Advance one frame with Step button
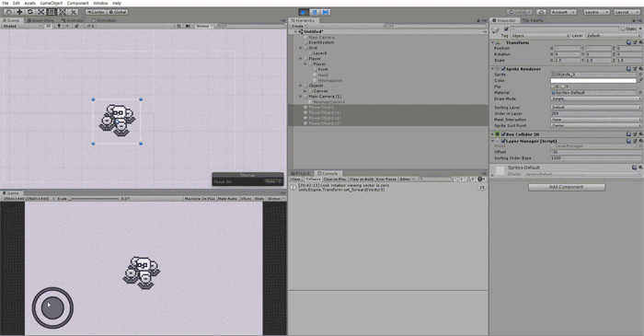Screen dimensions: 644x336 coord(326,12)
